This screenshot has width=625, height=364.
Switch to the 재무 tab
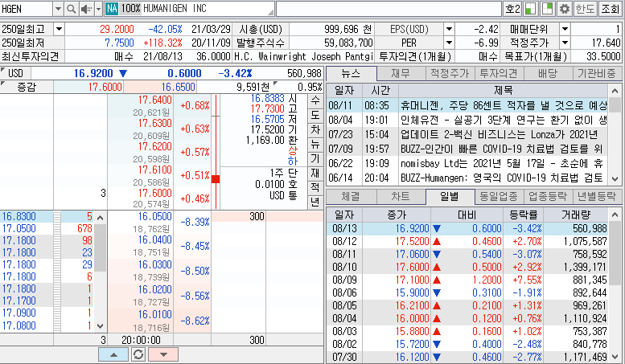click(401, 73)
